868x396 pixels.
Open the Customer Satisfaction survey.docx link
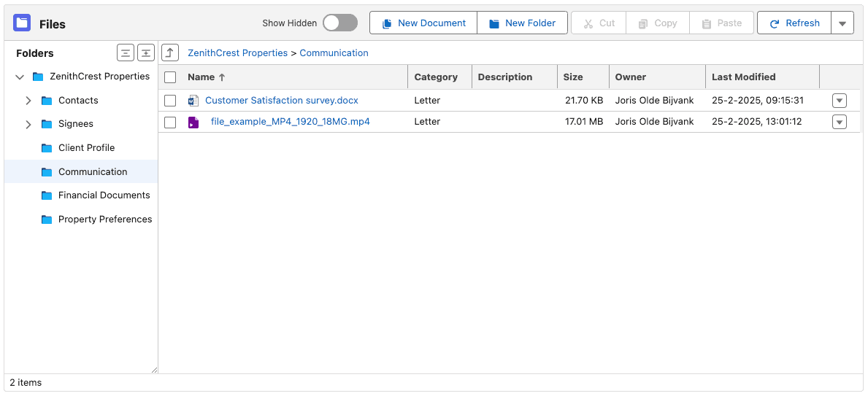point(281,101)
